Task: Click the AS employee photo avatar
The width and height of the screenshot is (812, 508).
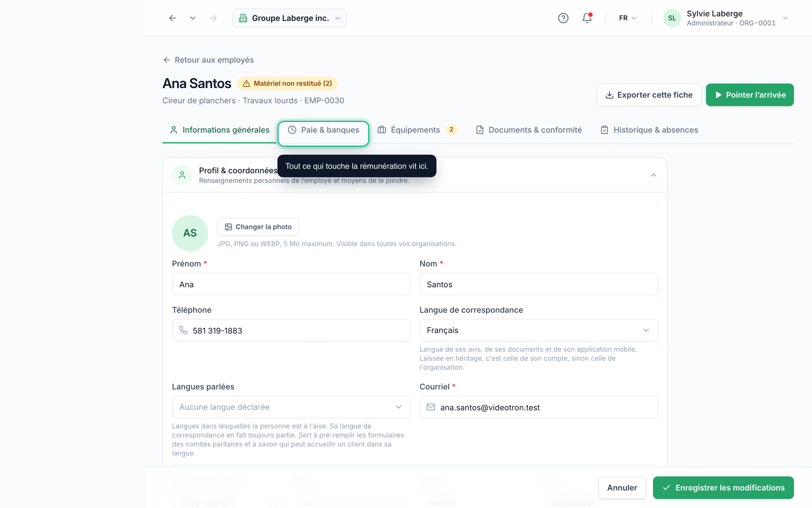Action: tap(190, 233)
